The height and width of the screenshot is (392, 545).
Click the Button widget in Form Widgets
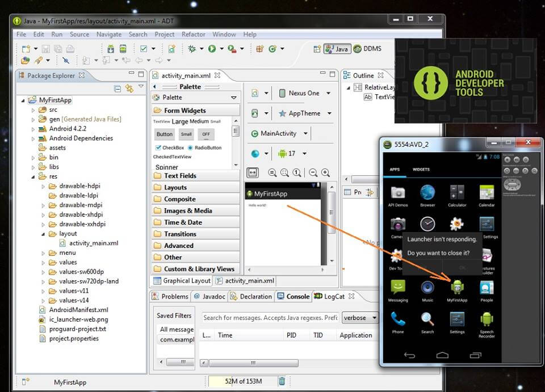[x=165, y=134]
